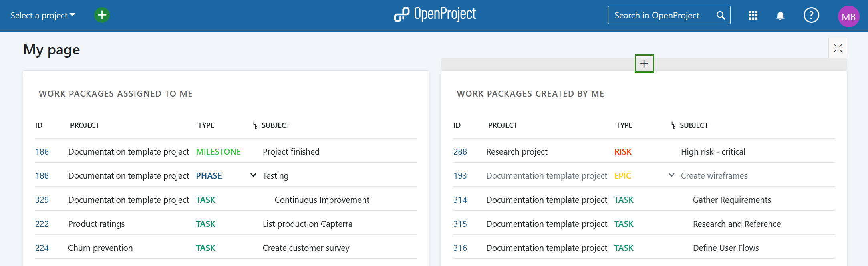Open work package 186 link
The image size is (868, 266).
pyautogui.click(x=42, y=152)
